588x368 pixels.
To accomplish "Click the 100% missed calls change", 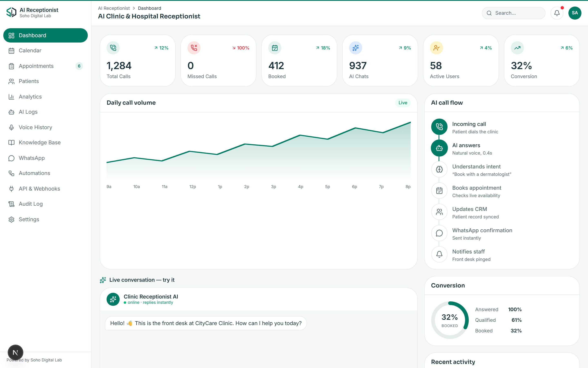I will click(241, 48).
